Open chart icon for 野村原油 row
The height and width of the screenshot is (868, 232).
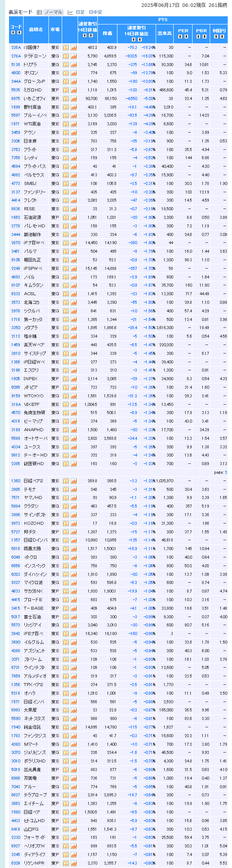(x=73, y=107)
